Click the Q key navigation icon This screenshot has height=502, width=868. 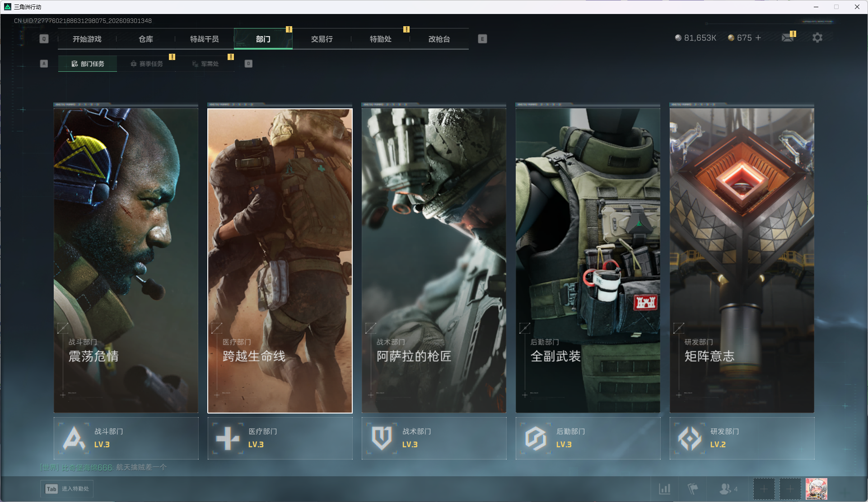pyautogui.click(x=44, y=39)
